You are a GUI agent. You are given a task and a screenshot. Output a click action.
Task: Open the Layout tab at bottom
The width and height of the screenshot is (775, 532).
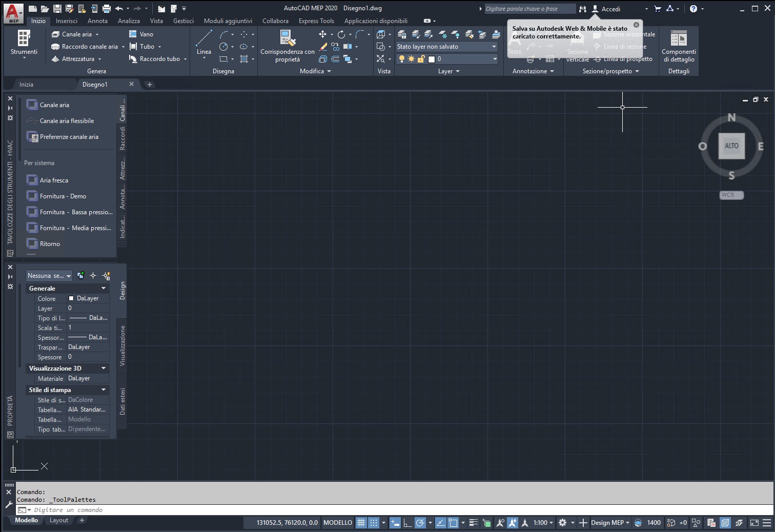point(58,520)
